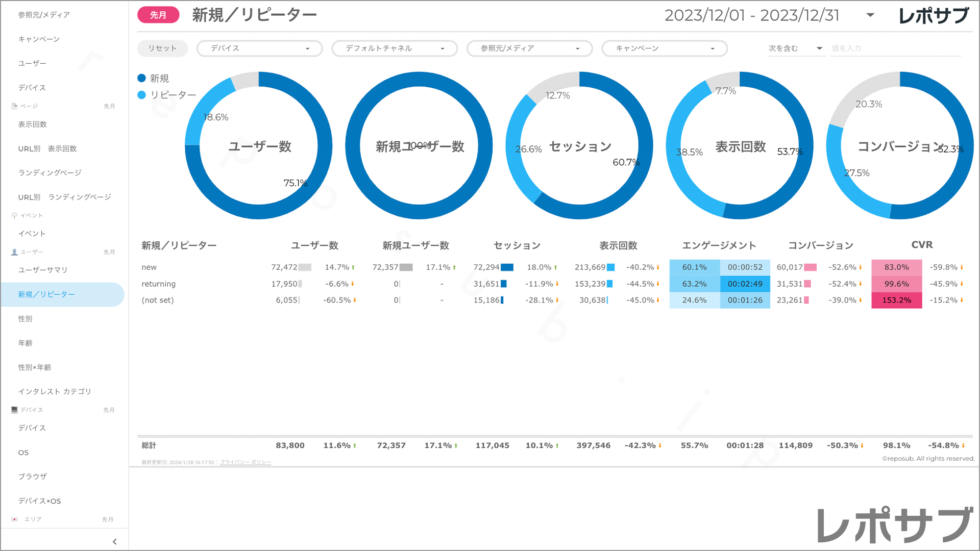Viewport: 980px width, 551px height.
Task: Click the event section icon in the sidebar
Action: [x=14, y=215]
